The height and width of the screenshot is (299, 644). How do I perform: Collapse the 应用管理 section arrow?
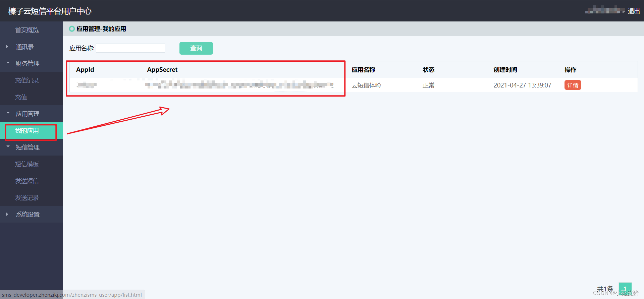click(8, 113)
